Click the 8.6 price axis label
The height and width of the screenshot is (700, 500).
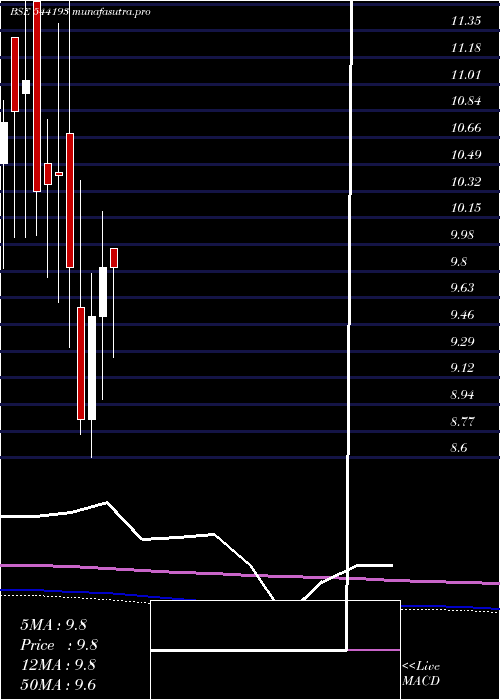tap(459, 448)
